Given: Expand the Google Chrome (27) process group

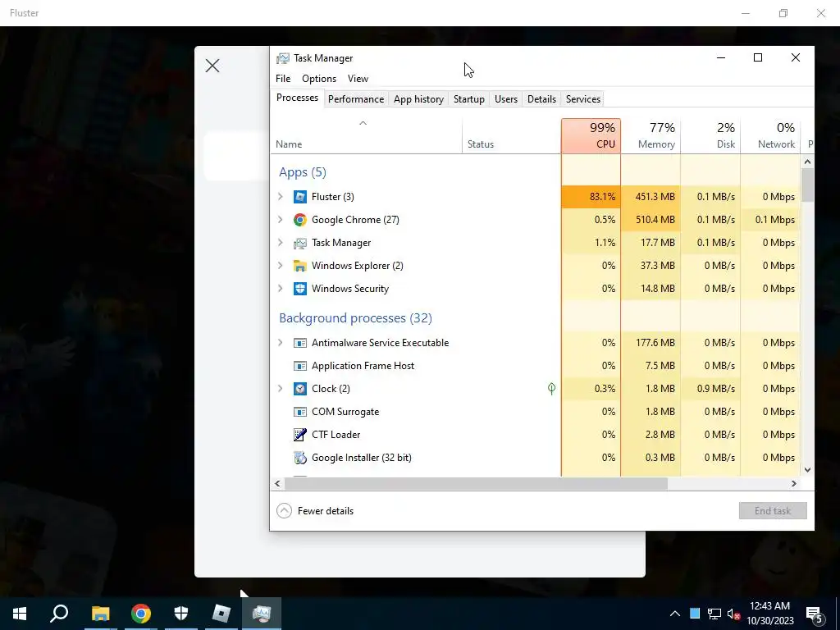Looking at the screenshot, I should (281, 220).
